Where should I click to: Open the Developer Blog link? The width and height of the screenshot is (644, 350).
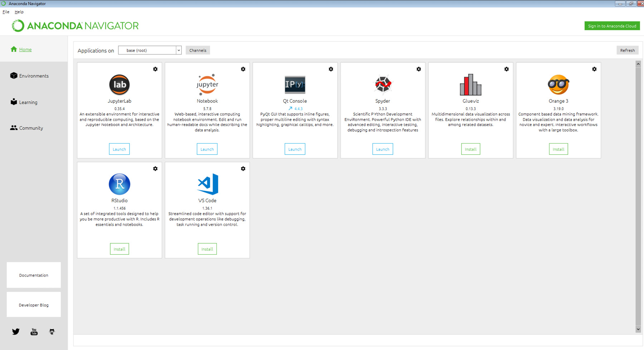click(34, 305)
